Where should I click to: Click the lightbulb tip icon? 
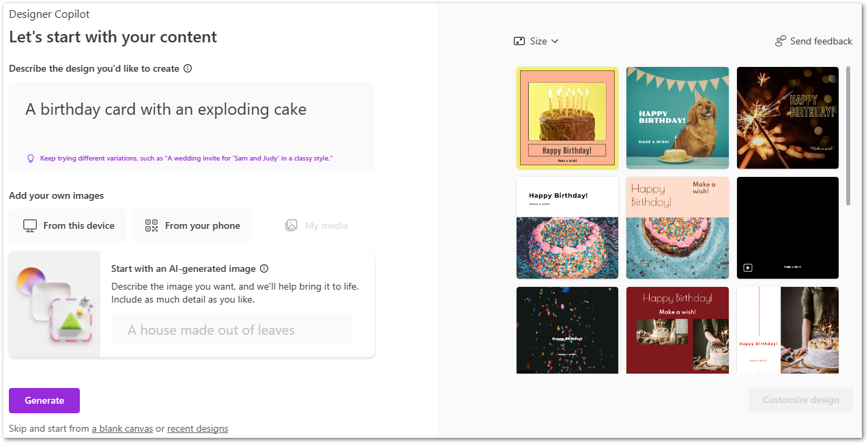coord(30,158)
